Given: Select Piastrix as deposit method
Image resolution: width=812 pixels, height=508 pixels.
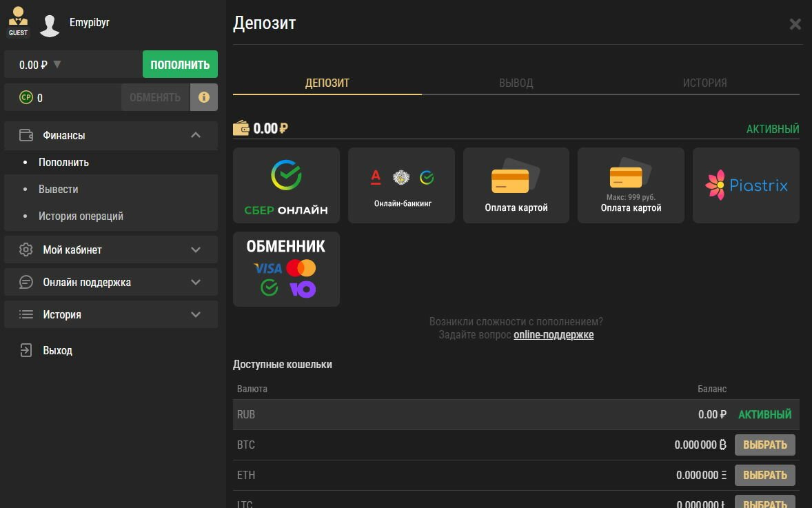Looking at the screenshot, I should pos(745,185).
